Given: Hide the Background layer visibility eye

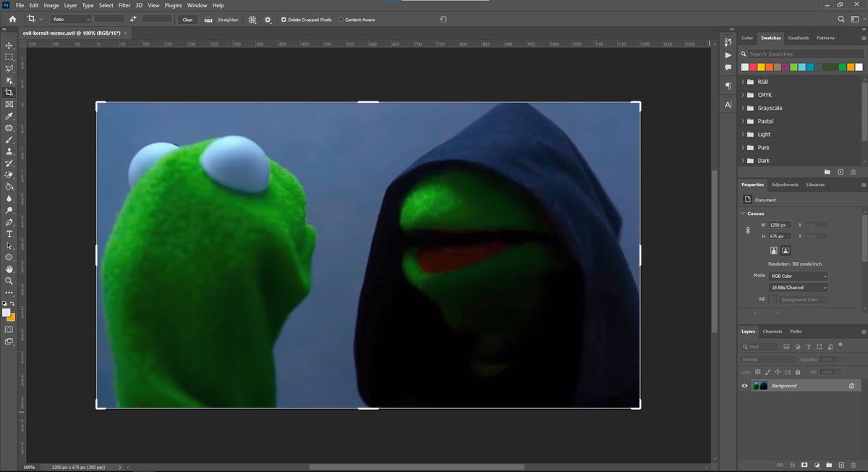Looking at the screenshot, I should point(744,386).
